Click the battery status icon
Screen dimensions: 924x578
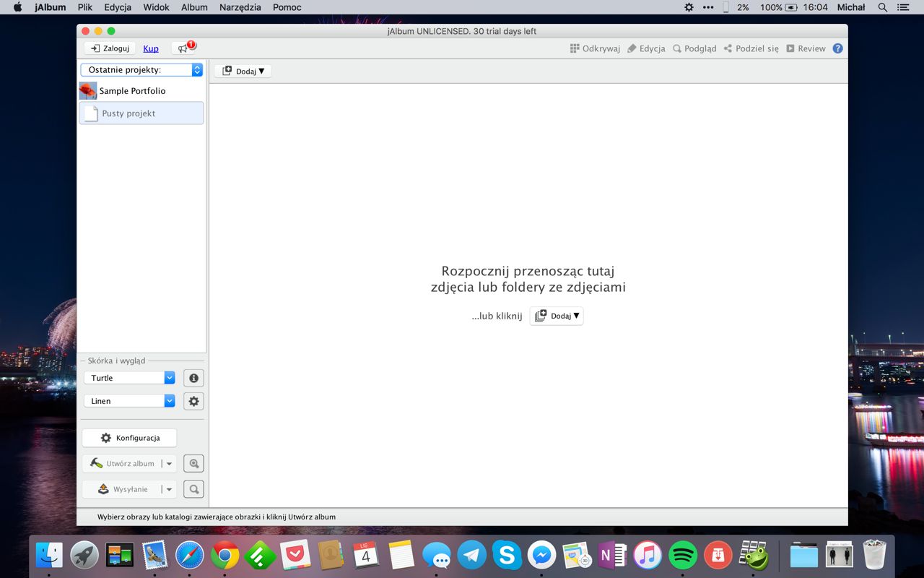pyautogui.click(x=791, y=7)
